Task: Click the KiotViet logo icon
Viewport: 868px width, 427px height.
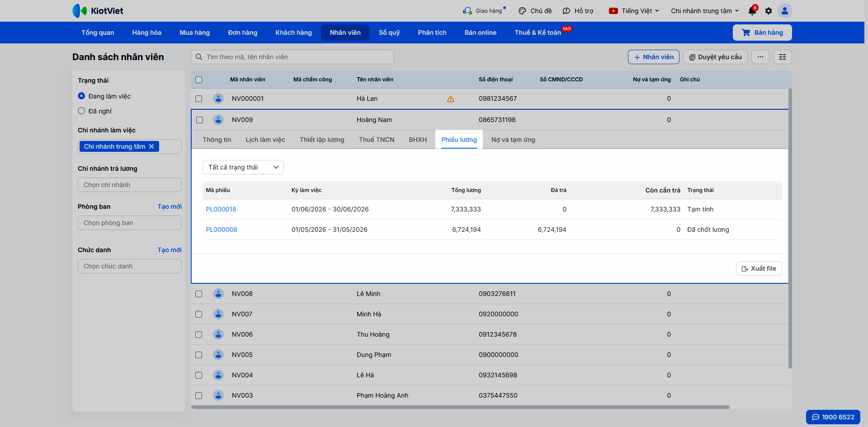Action: tap(80, 11)
